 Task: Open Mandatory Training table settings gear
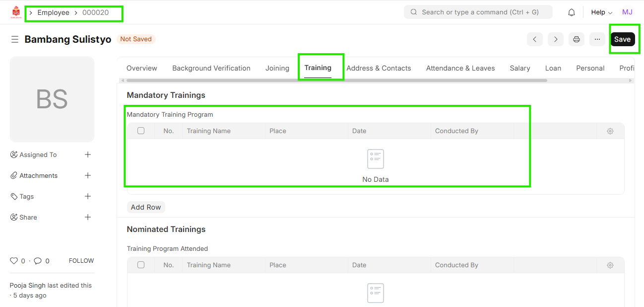[x=610, y=131]
